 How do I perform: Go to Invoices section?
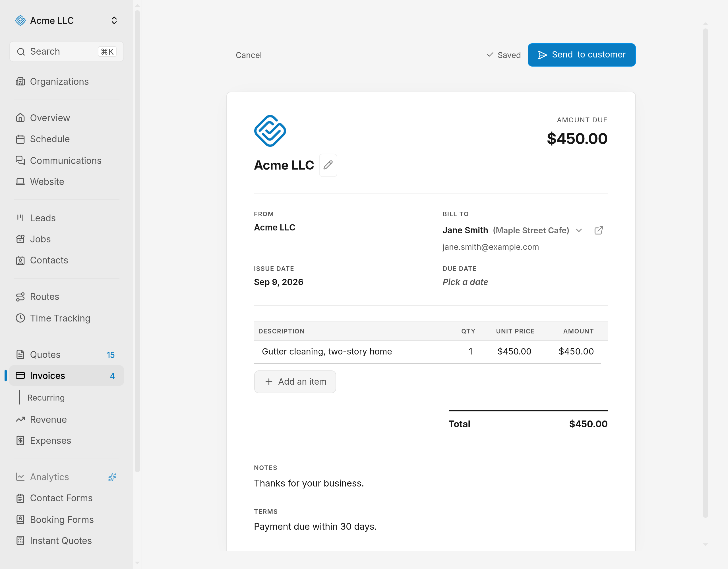coord(66,376)
